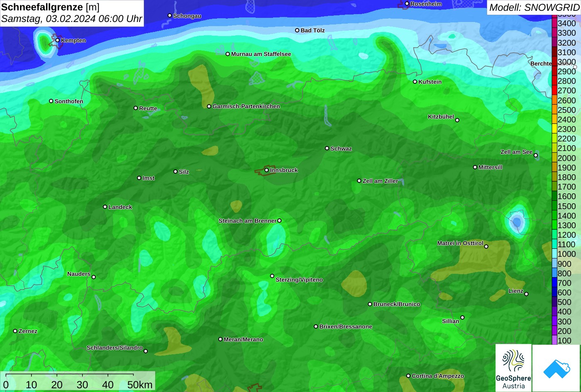Click the 1300 legend value

(x=566, y=225)
